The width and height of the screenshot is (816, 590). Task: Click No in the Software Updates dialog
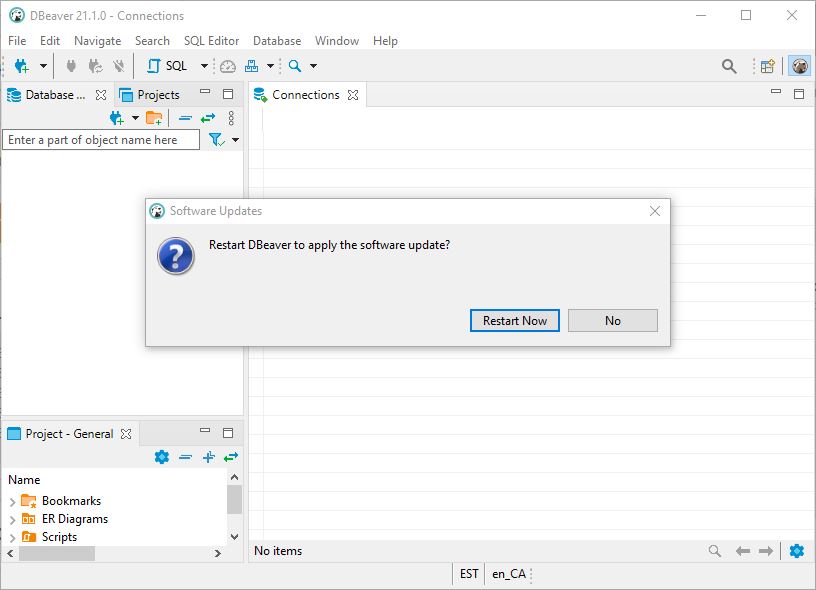point(613,320)
